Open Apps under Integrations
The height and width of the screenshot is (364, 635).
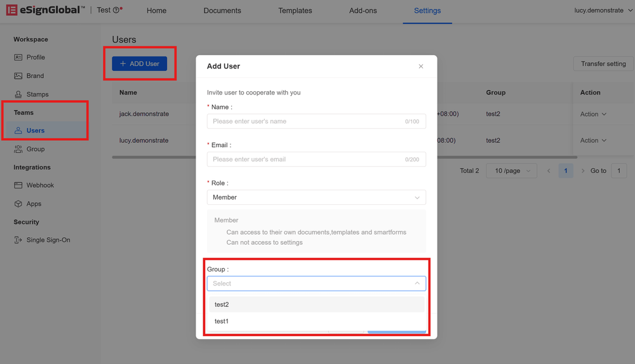click(x=34, y=204)
